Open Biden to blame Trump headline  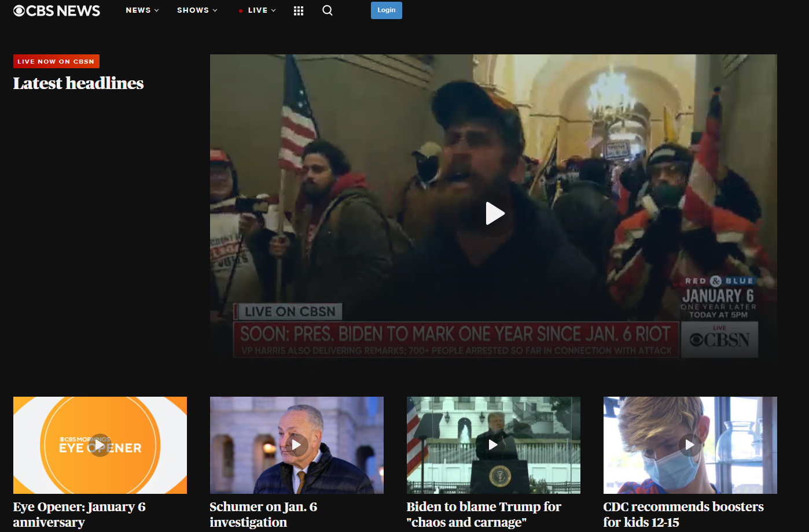click(x=484, y=515)
